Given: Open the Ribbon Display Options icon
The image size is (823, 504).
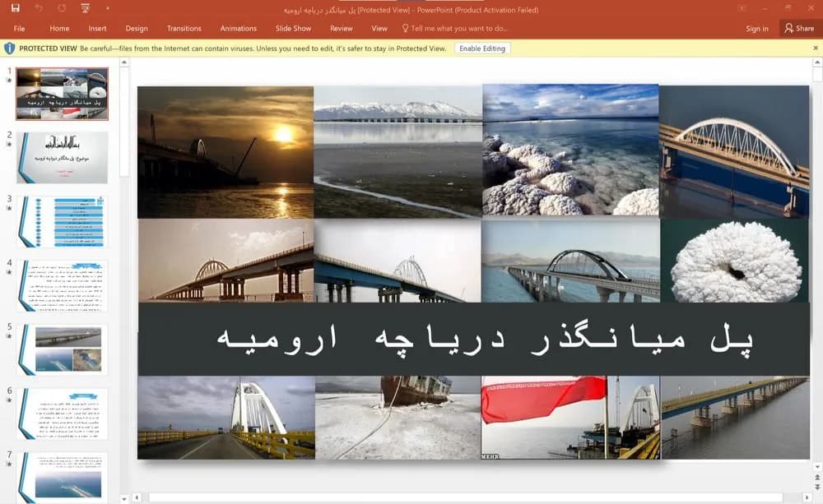Looking at the screenshot, I should click(742, 8).
